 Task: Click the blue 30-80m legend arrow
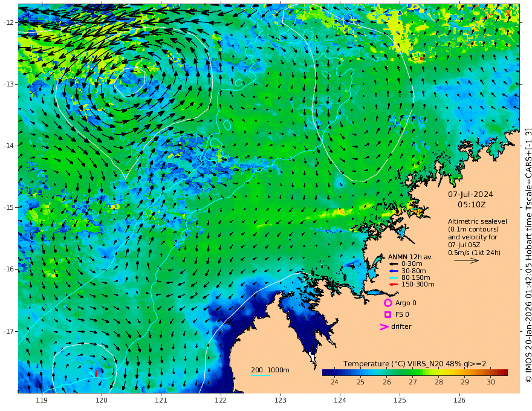(x=394, y=271)
